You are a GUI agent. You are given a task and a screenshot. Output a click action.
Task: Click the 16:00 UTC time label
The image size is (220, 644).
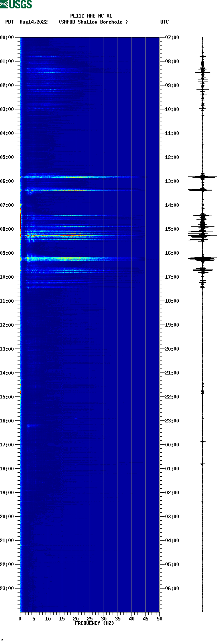click(172, 253)
